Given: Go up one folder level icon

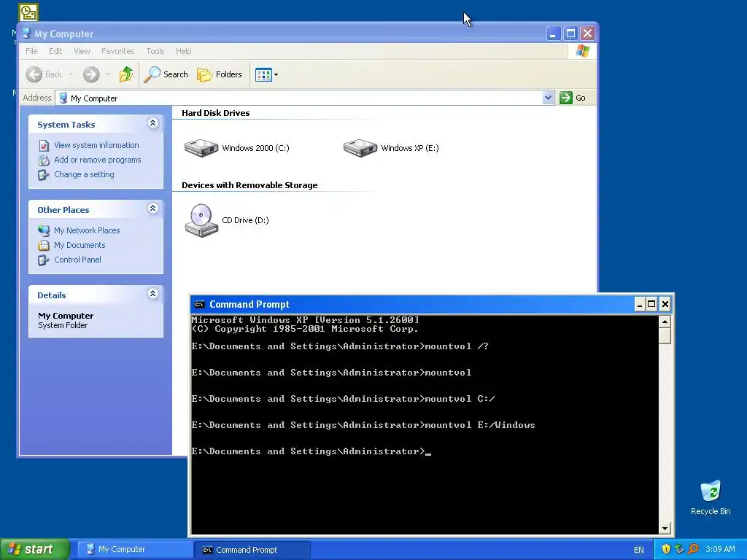Looking at the screenshot, I should (126, 74).
